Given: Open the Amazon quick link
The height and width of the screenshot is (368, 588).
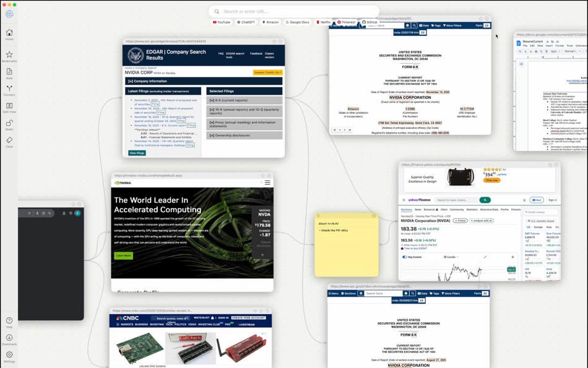Looking at the screenshot, I should 270,22.
